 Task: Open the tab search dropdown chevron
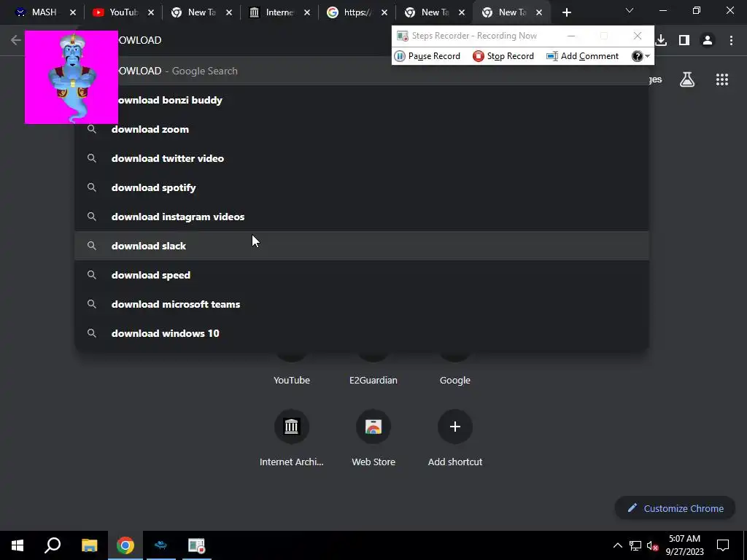click(630, 10)
